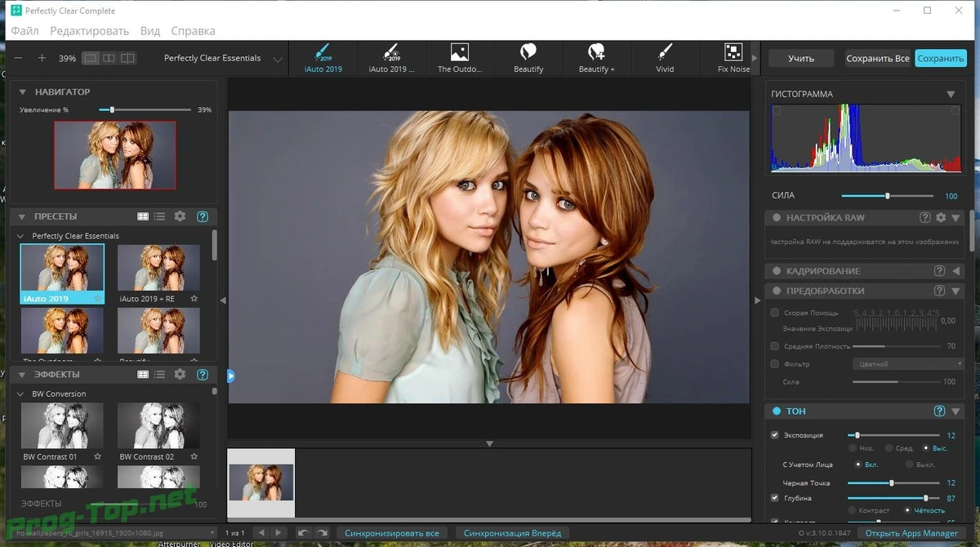
Task: Select the iAuto 2019 RE toolbar preset
Action: point(391,58)
